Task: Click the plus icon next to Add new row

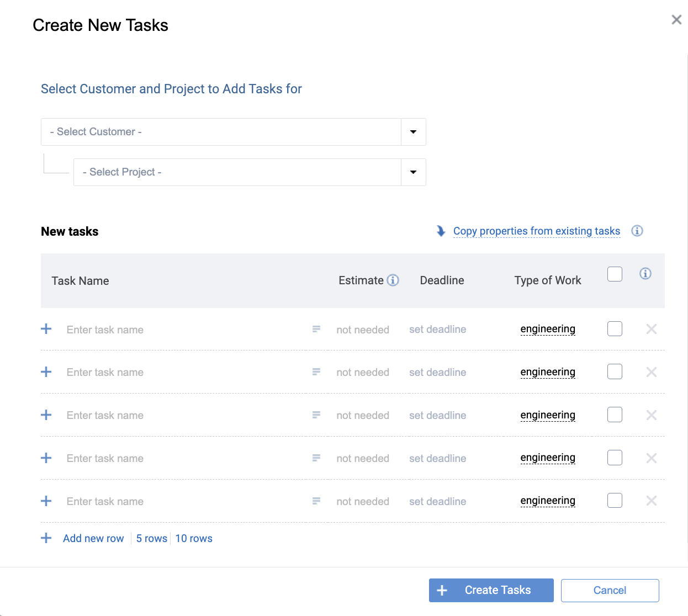Action: point(46,538)
